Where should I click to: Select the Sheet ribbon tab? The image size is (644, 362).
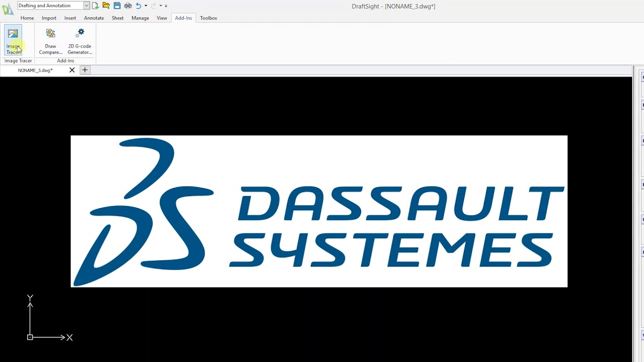pyautogui.click(x=118, y=18)
